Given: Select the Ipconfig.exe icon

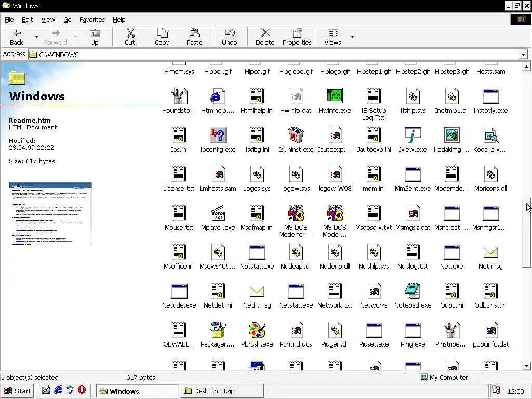Looking at the screenshot, I should 218,135.
